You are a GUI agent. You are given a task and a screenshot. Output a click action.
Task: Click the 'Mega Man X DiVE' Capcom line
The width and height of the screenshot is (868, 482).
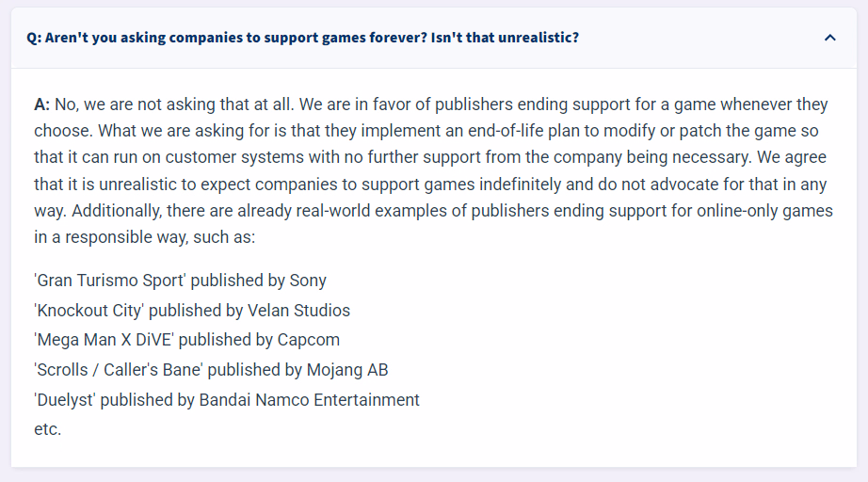tap(186, 340)
